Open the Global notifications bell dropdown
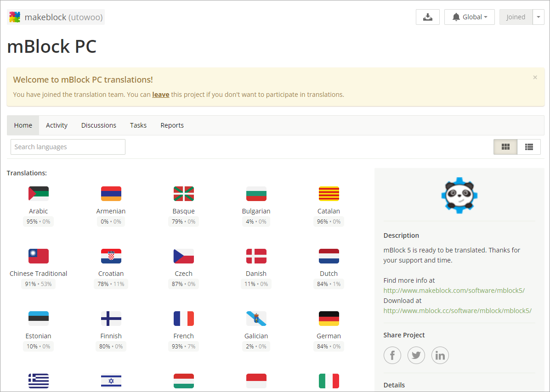 [469, 17]
